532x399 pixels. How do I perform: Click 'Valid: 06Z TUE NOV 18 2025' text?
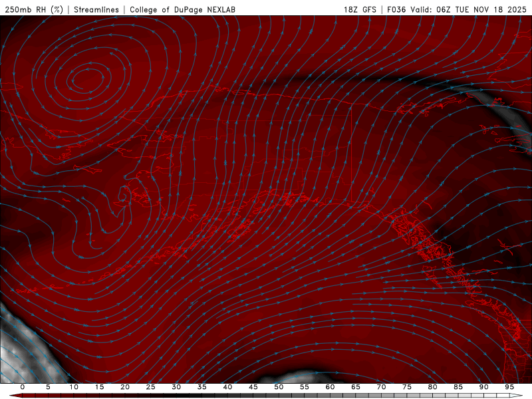[468, 9]
